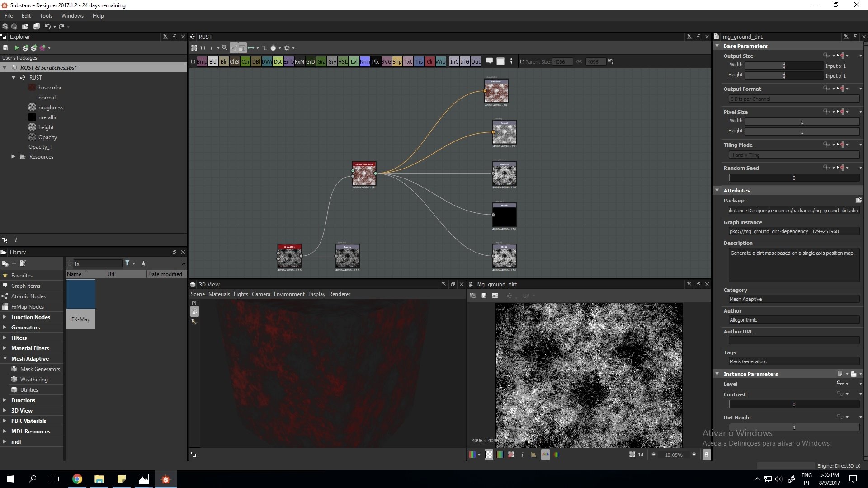
Task: Collapse the RUST & Scratches.sbs package
Action: pos(5,68)
